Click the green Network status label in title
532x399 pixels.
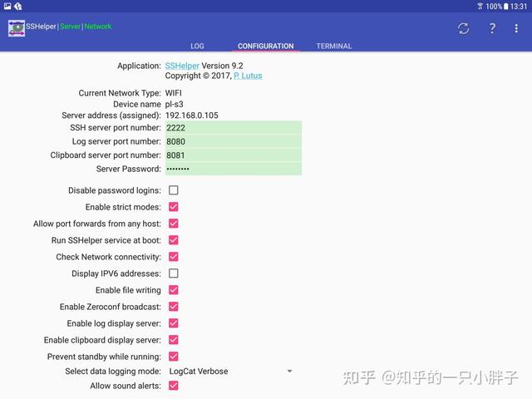pyautogui.click(x=98, y=26)
